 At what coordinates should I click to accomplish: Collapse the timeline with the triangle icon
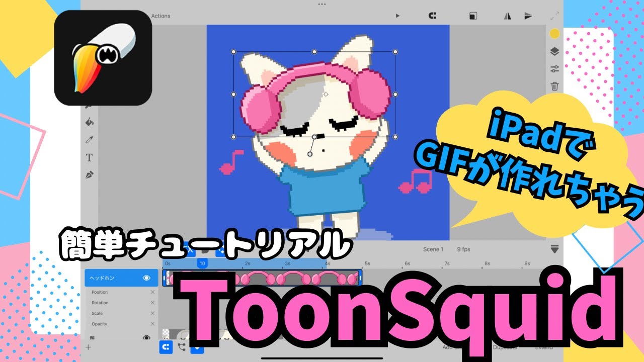[x=555, y=249]
